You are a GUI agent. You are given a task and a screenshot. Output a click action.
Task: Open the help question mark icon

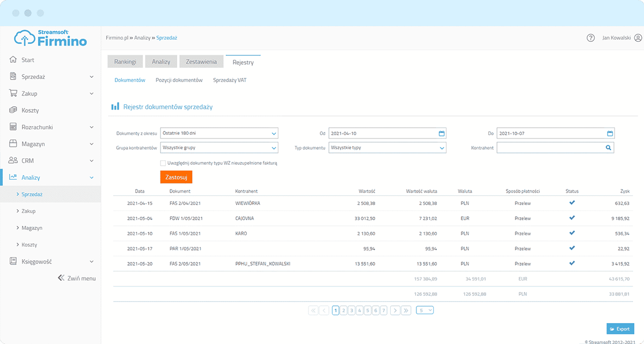(591, 38)
